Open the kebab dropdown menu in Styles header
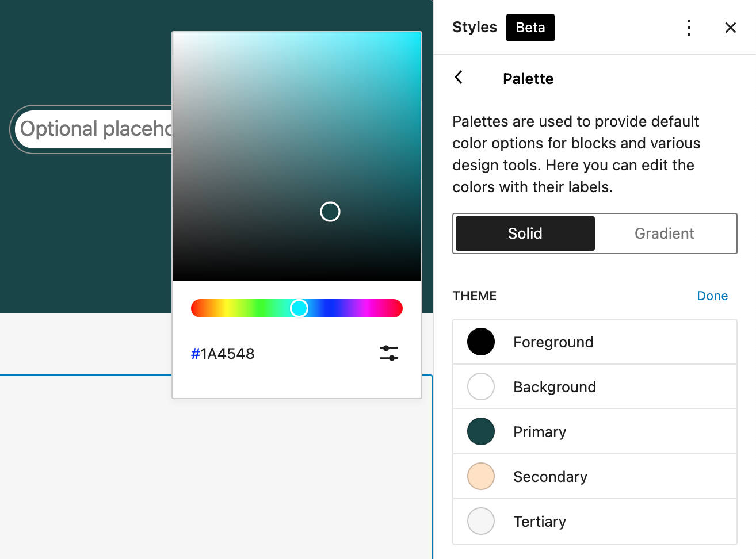 pyautogui.click(x=689, y=27)
